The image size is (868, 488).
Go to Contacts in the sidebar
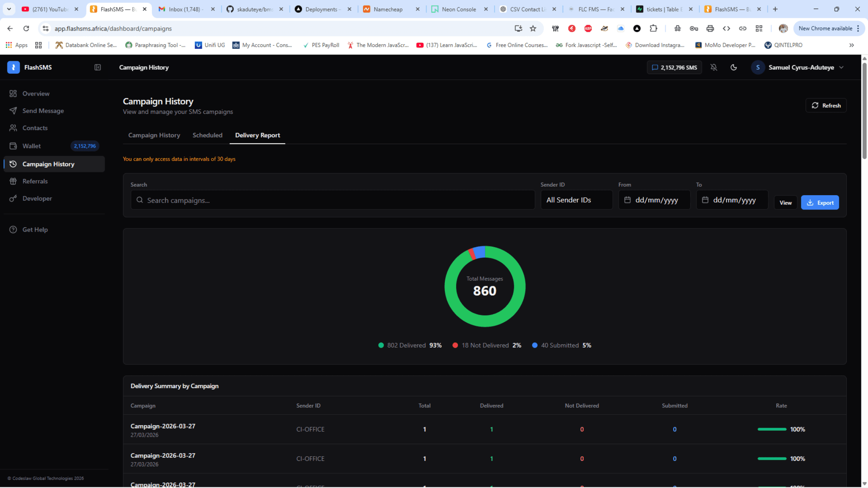(35, 128)
